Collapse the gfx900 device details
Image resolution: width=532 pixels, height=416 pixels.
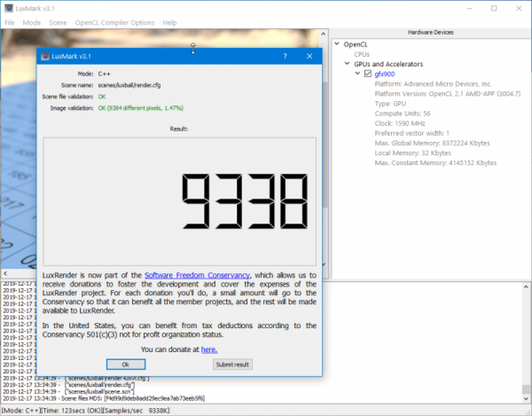tap(357, 75)
